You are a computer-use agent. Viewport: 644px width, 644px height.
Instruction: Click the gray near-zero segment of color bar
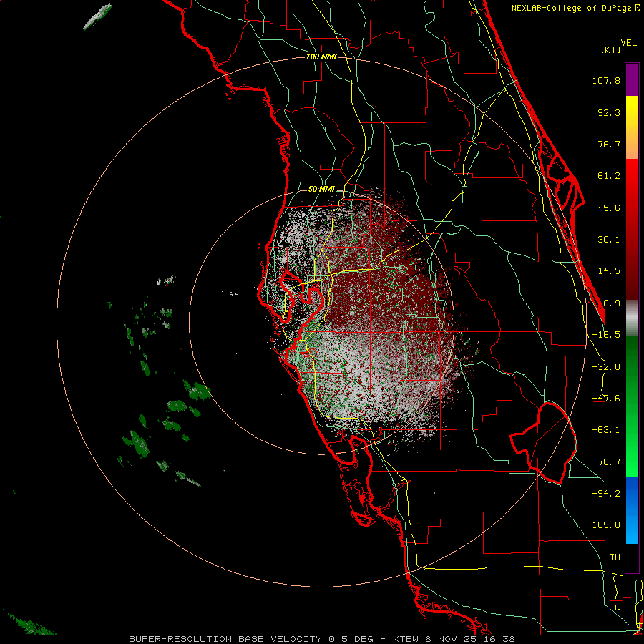(x=632, y=318)
